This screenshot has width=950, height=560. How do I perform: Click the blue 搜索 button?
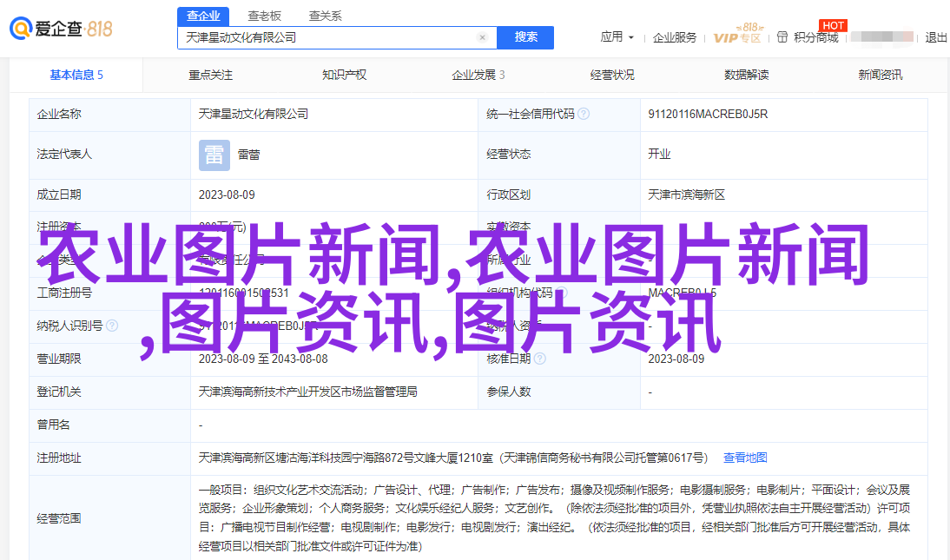[x=525, y=37]
